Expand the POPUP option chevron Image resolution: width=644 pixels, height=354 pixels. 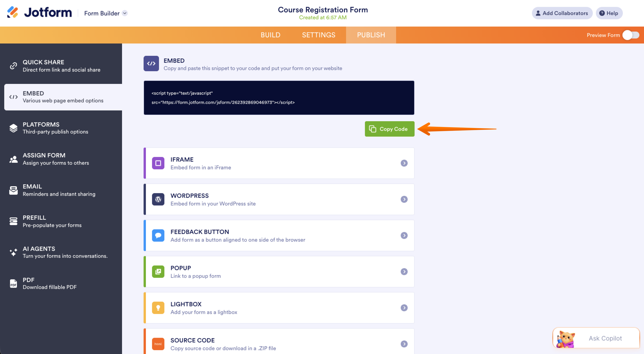tap(404, 272)
